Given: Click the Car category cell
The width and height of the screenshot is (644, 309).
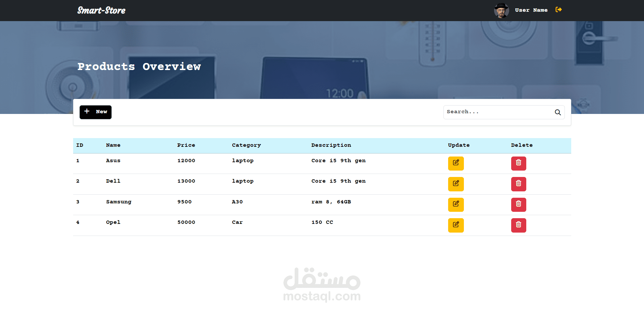Looking at the screenshot, I should click(x=237, y=222).
